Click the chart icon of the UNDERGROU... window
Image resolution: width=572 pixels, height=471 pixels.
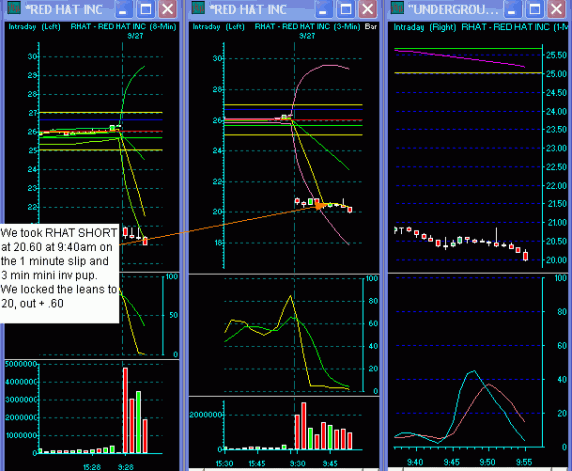tap(397, 8)
